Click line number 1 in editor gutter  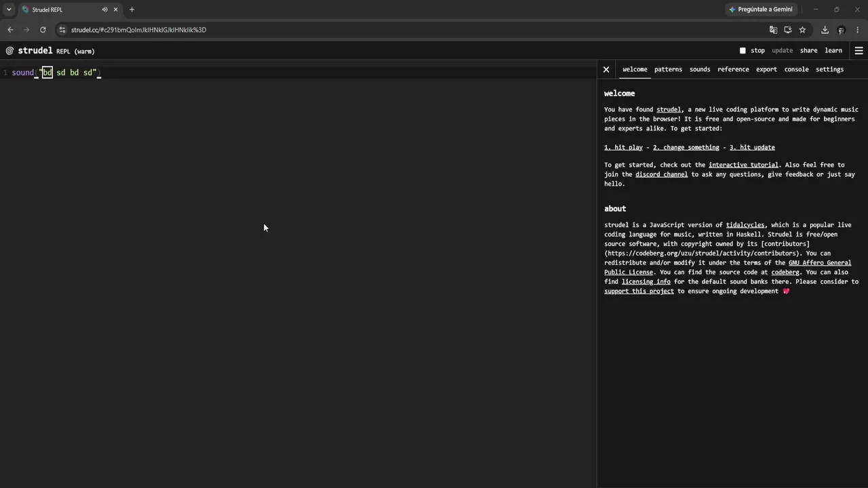(5, 73)
